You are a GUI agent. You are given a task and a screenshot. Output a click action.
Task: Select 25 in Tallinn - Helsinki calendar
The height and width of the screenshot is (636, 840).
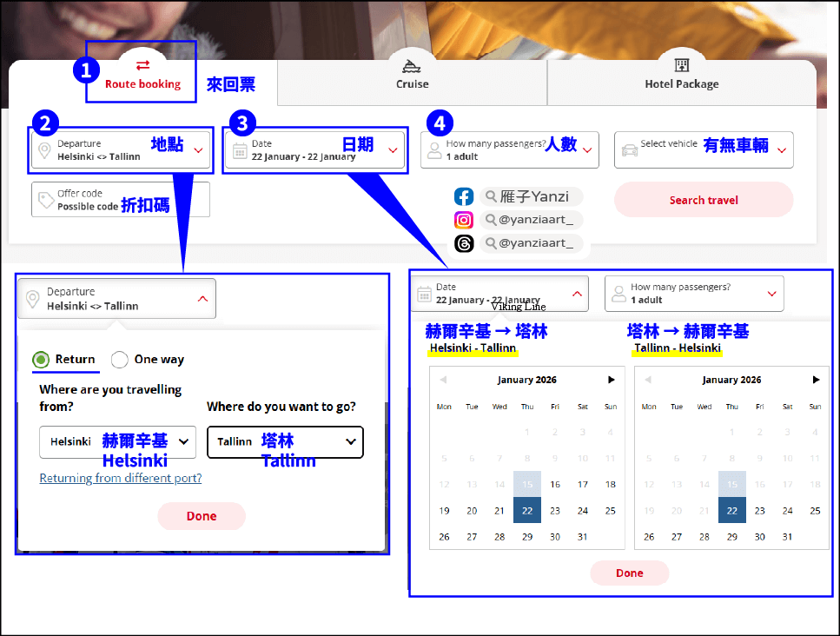pyautogui.click(x=815, y=511)
